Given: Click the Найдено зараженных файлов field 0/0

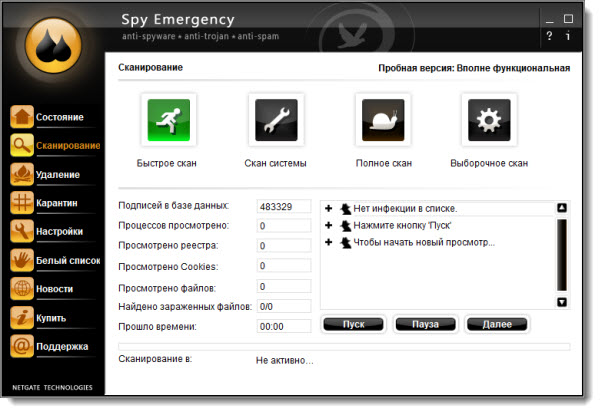Looking at the screenshot, I should 284,306.
